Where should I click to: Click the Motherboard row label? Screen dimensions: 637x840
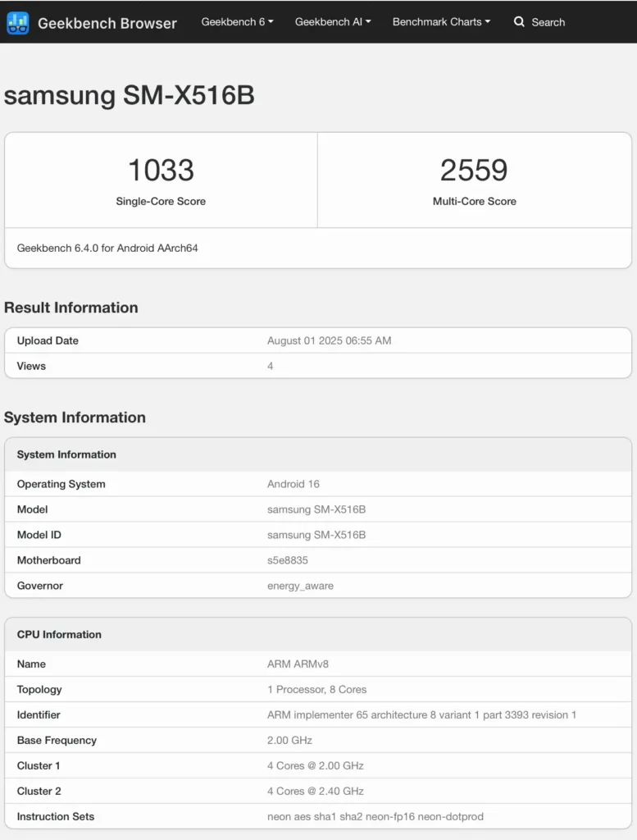click(x=48, y=560)
